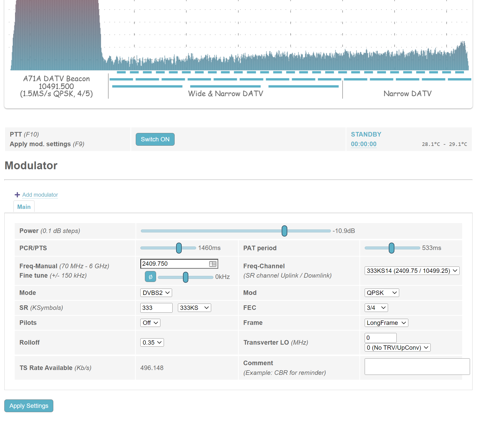This screenshot has height=436, width=504.
Task: Open the Rolloff 0.35 dropdown
Action: [152, 343]
